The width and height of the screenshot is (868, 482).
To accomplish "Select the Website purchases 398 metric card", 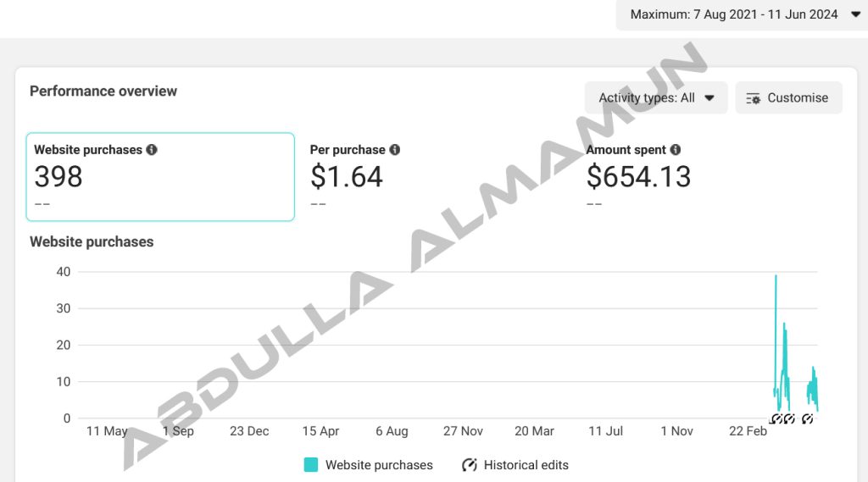I will [x=160, y=176].
